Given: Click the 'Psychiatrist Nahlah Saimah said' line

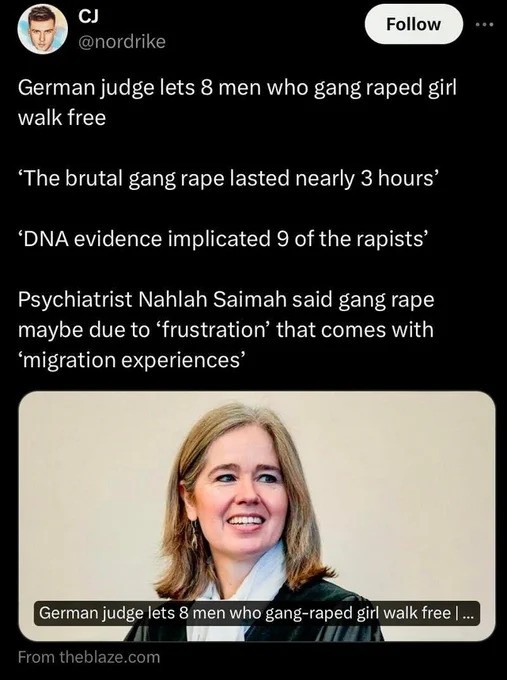Looking at the screenshot, I should click(226, 300).
